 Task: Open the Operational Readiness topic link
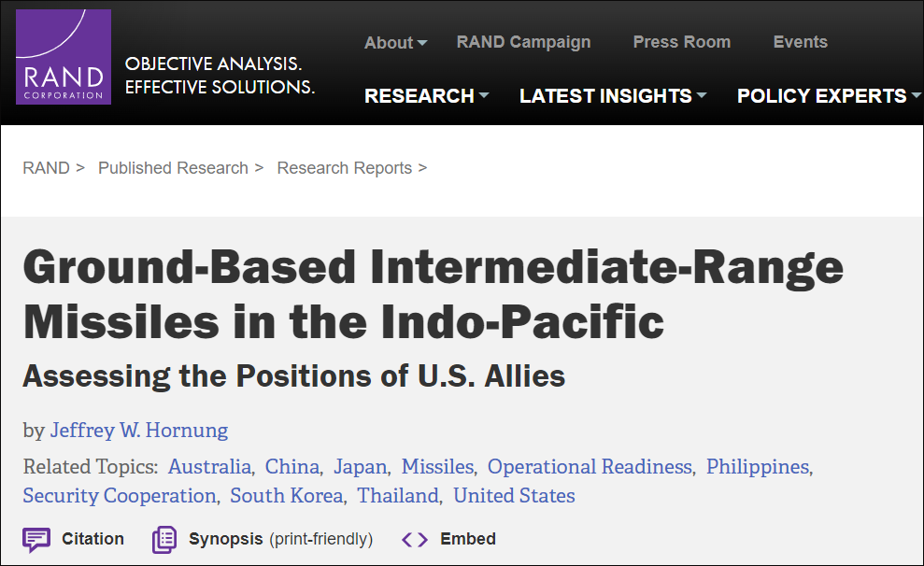coord(590,467)
